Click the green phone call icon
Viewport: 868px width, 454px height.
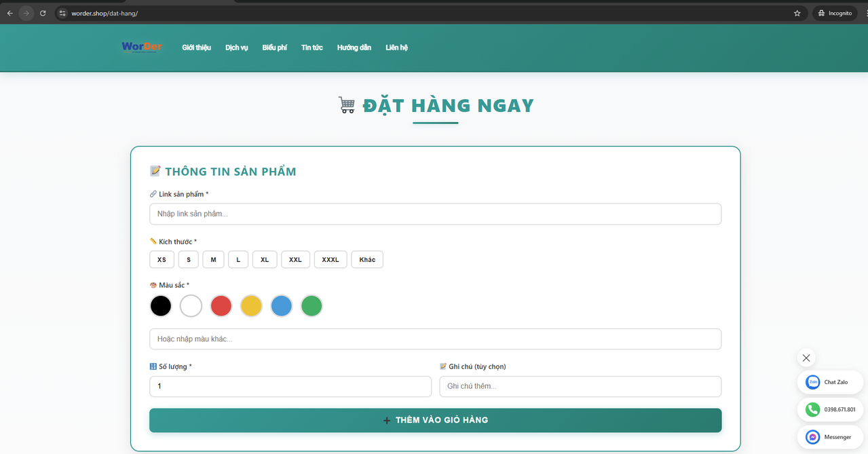coord(812,410)
